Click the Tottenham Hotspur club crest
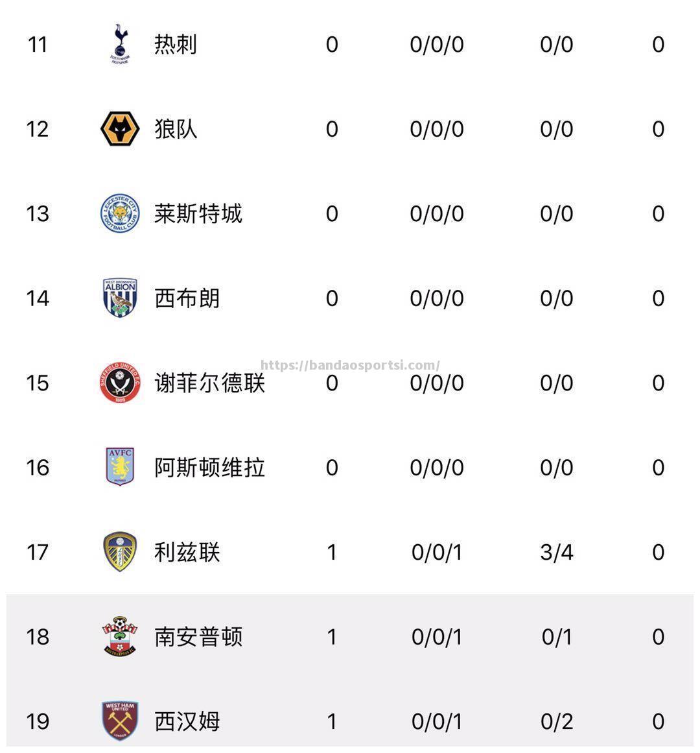This screenshot has height=753, width=700. point(120,44)
